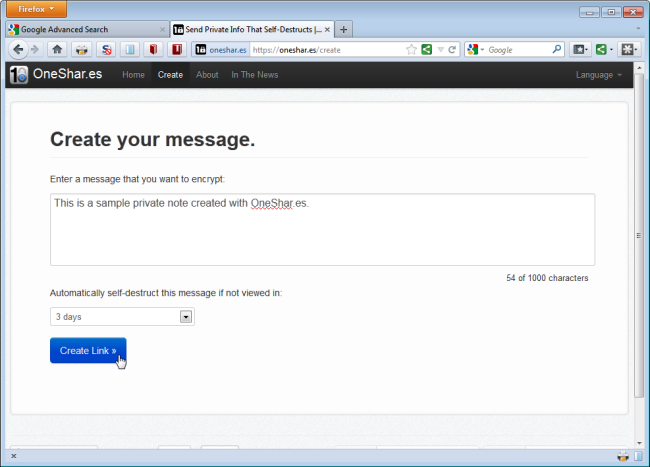Click the Create Link button
The width and height of the screenshot is (650, 467).
pyautogui.click(x=88, y=351)
